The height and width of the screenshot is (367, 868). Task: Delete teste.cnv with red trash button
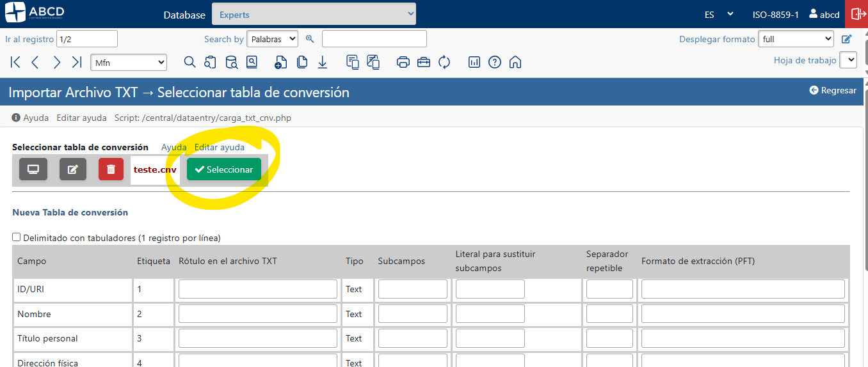pos(111,169)
